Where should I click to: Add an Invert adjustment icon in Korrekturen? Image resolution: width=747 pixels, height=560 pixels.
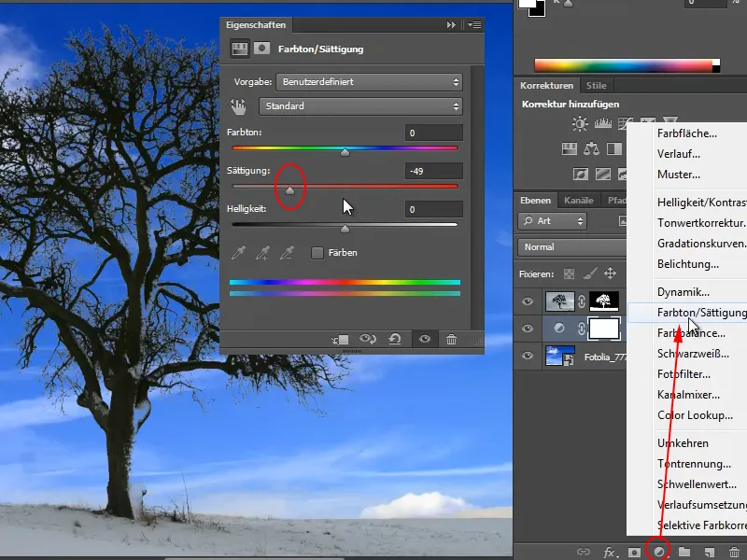pos(580,175)
